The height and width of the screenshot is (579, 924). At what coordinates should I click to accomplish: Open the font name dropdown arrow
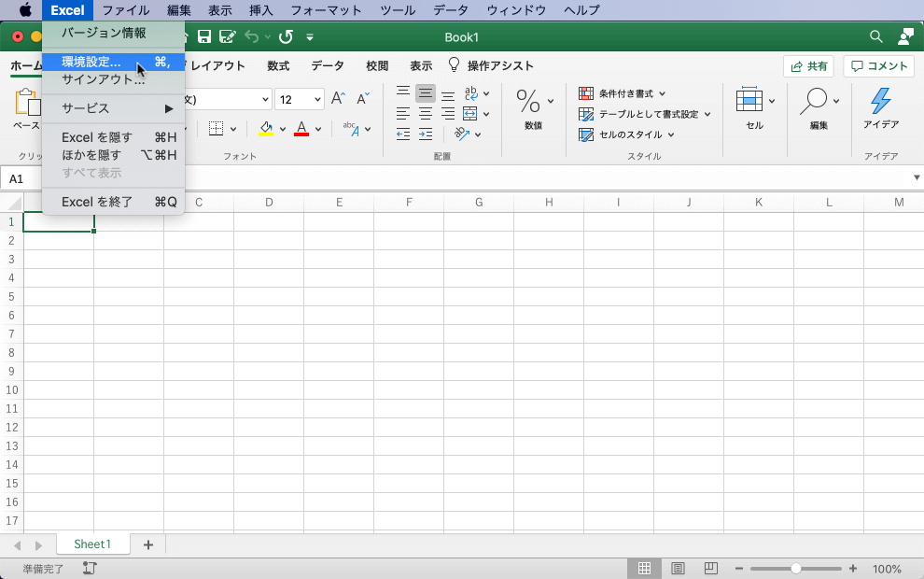(x=265, y=99)
